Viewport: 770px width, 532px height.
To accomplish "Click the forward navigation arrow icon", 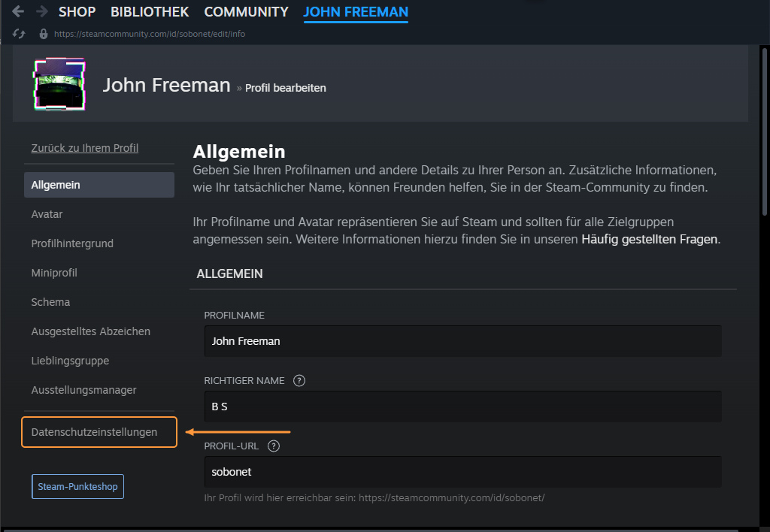I will (42, 11).
